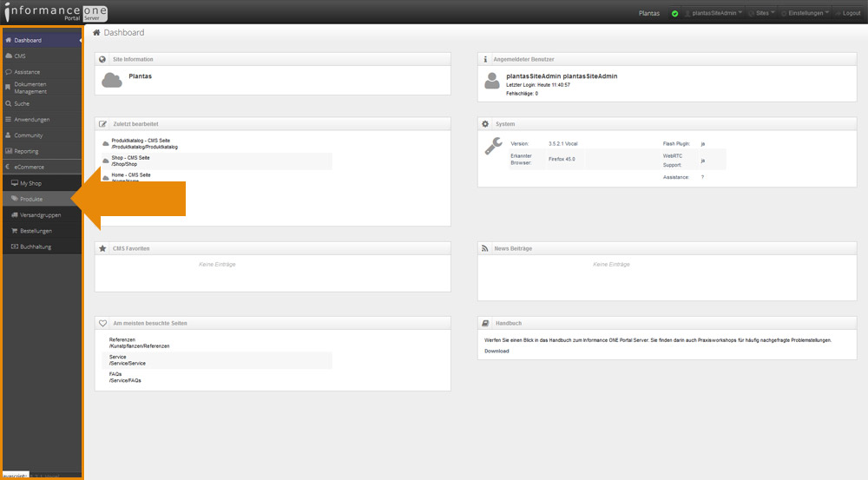Viewport: 868px width, 480px height.
Task: Click the edit icon of Zuletzt bearbeitet
Action: [102, 124]
